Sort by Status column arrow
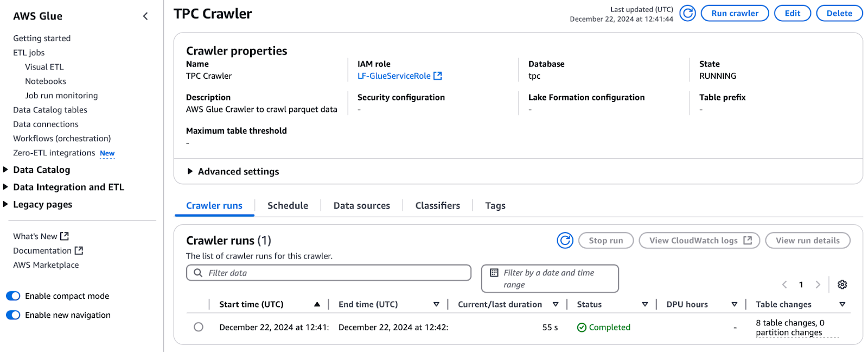The image size is (868, 352). pyautogui.click(x=645, y=305)
